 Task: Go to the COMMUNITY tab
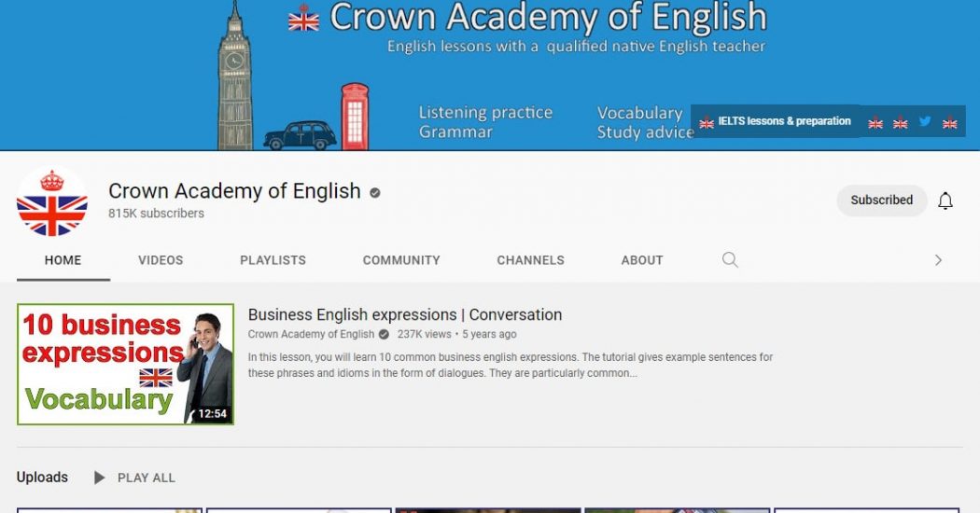(401, 260)
